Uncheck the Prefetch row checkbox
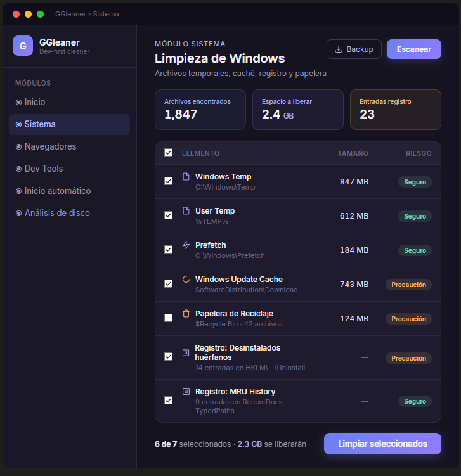This screenshot has height=476, width=461. tap(168, 250)
